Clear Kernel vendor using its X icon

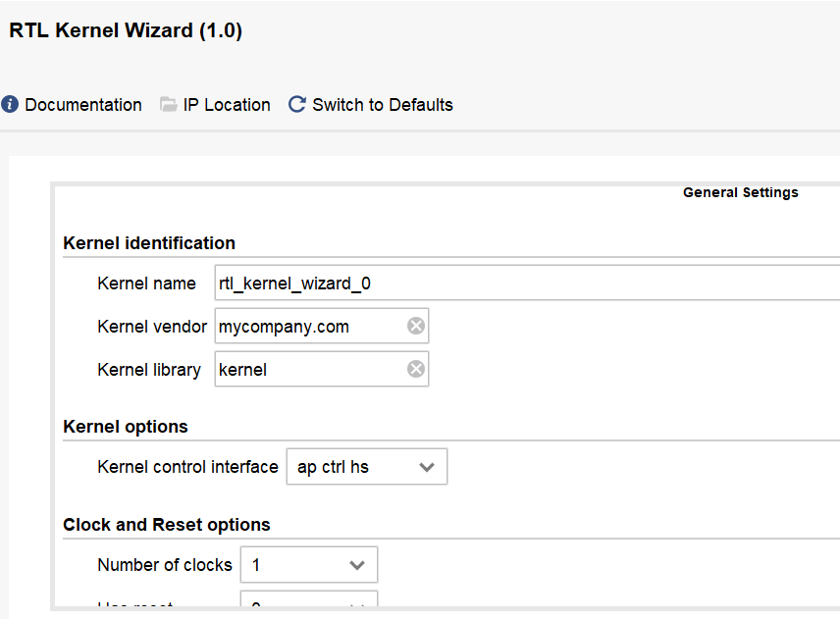coord(416,326)
